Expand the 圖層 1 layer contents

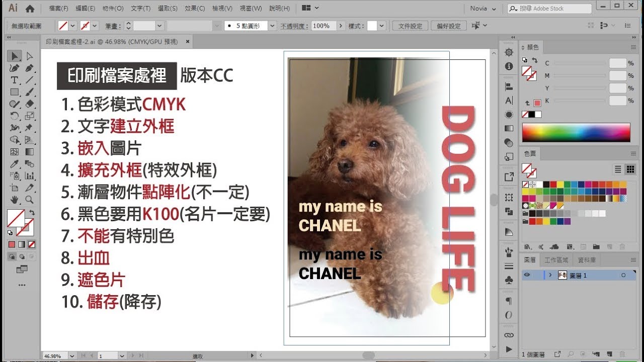[x=550, y=275]
